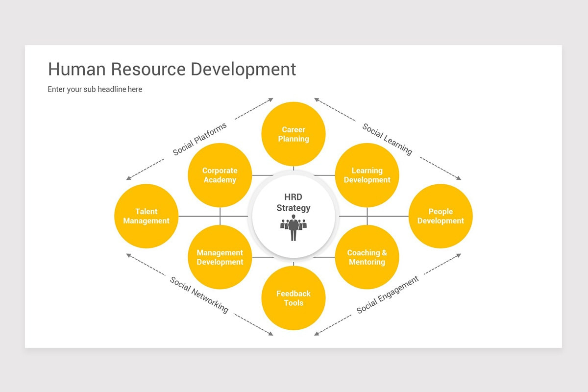Select the Management Development circle

click(x=220, y=257)
